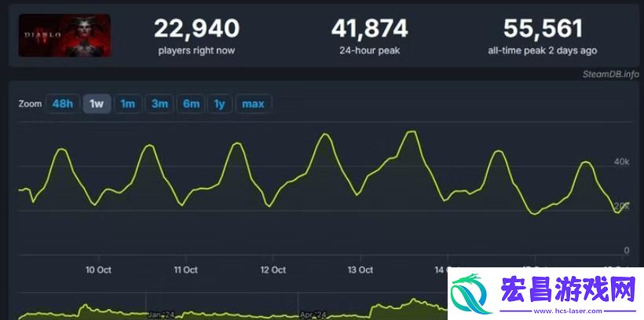Click the 11 Oct axis label
This screenshot has height=320, width=644.
tap(185, 270)
